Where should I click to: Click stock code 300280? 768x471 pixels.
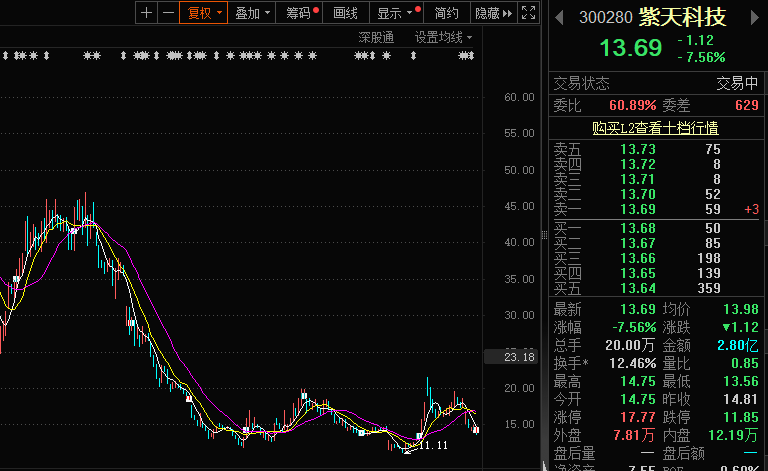(x=606, y=18)
